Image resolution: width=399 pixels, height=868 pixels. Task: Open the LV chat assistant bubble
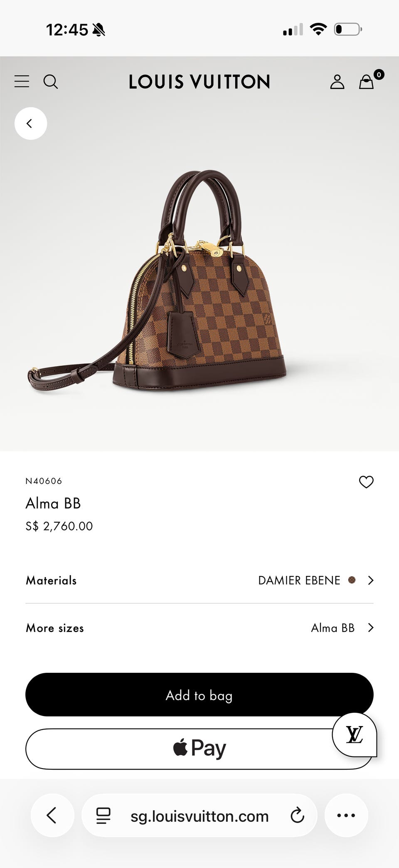(355, 735)
